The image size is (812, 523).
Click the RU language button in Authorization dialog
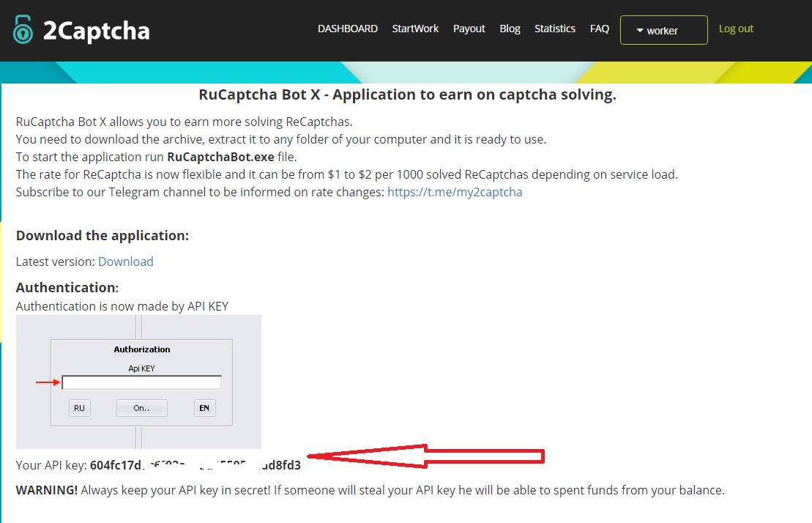[79, 408]
